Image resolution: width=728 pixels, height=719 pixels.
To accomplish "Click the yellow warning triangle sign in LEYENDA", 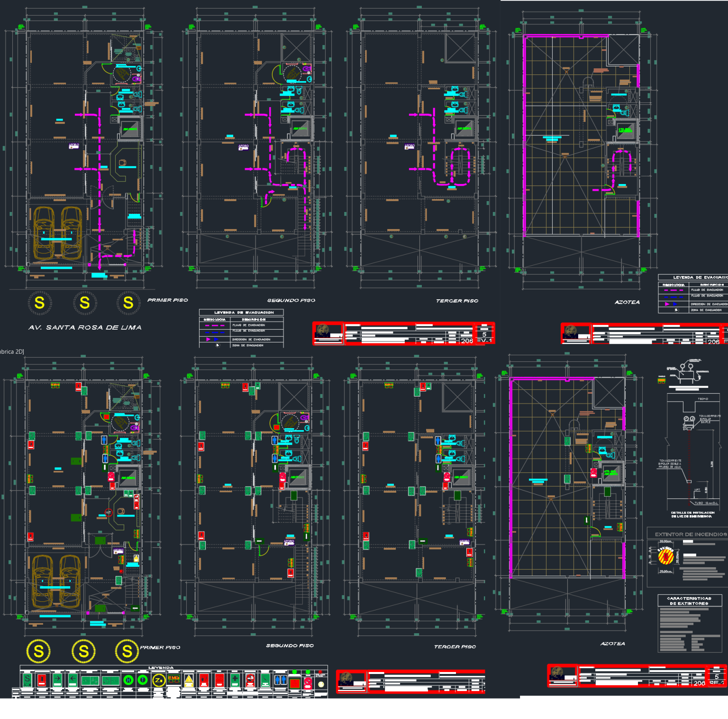I will click(x=190, y=679).
